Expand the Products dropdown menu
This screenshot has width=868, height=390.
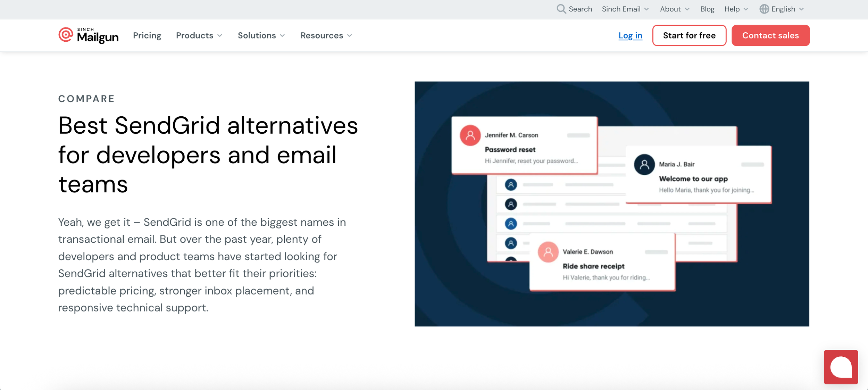pyautogui.click(x=199, y=35)
